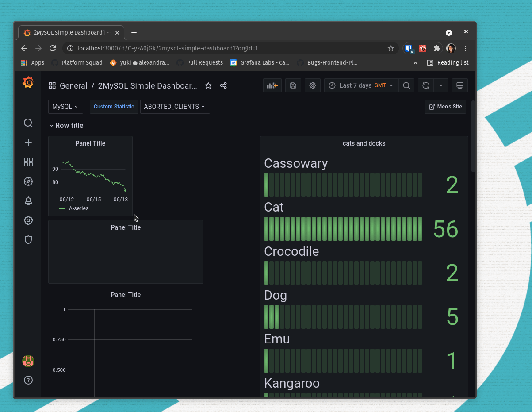
Task: Collapse the Row title section
Action: coord(66,125)
